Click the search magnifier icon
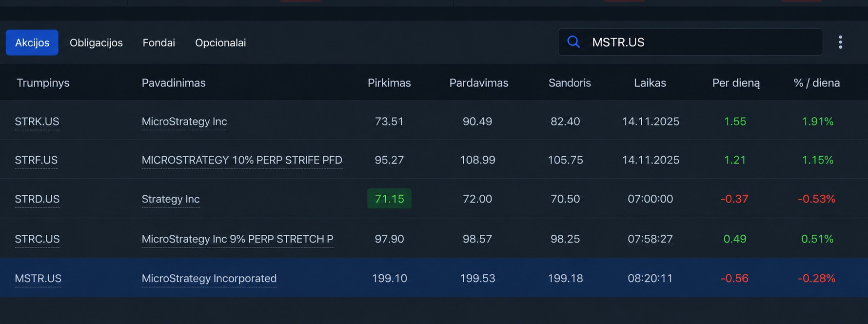Screen dimensions: 868x324 pos(573,42)
